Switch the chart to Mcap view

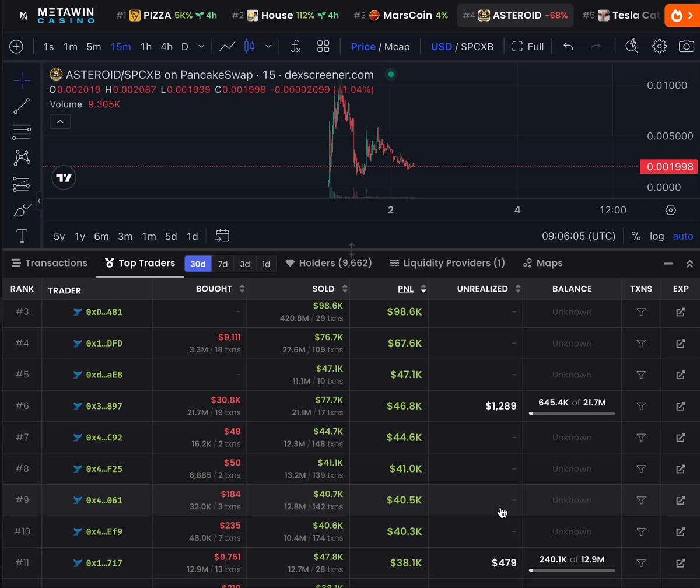tap(397, 47)
